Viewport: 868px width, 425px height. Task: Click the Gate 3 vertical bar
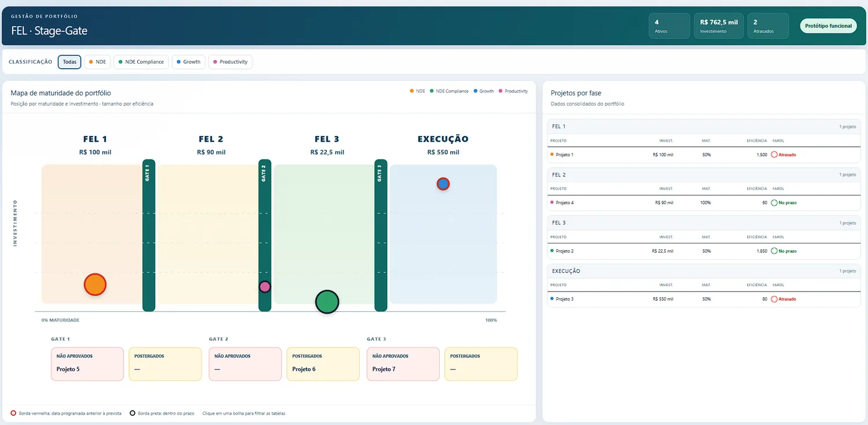381,235
